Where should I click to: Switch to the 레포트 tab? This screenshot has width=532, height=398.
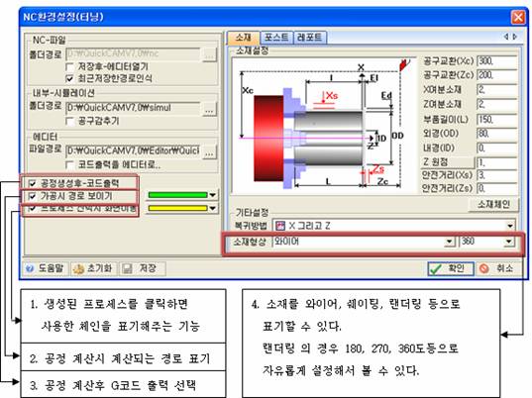309,38
